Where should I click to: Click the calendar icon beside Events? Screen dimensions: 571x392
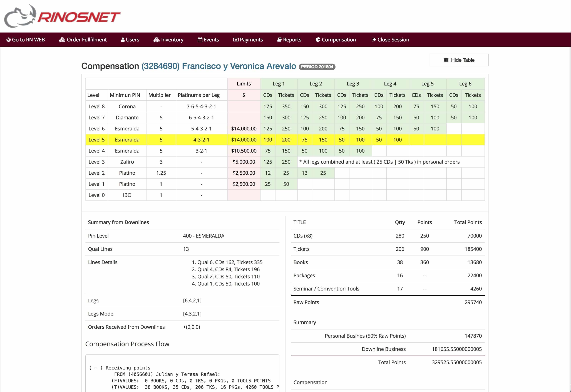tap(200, 39)
